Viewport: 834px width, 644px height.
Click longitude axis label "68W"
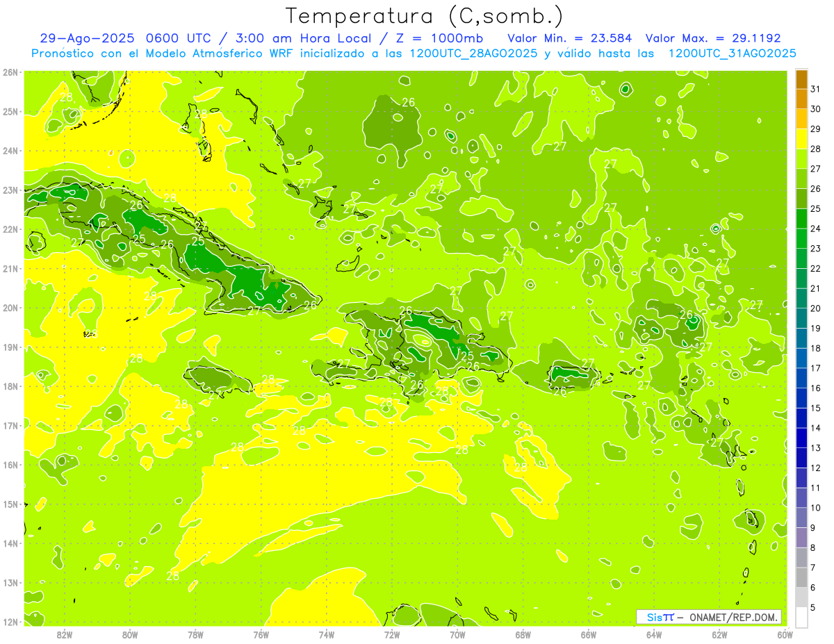[523, 634]
